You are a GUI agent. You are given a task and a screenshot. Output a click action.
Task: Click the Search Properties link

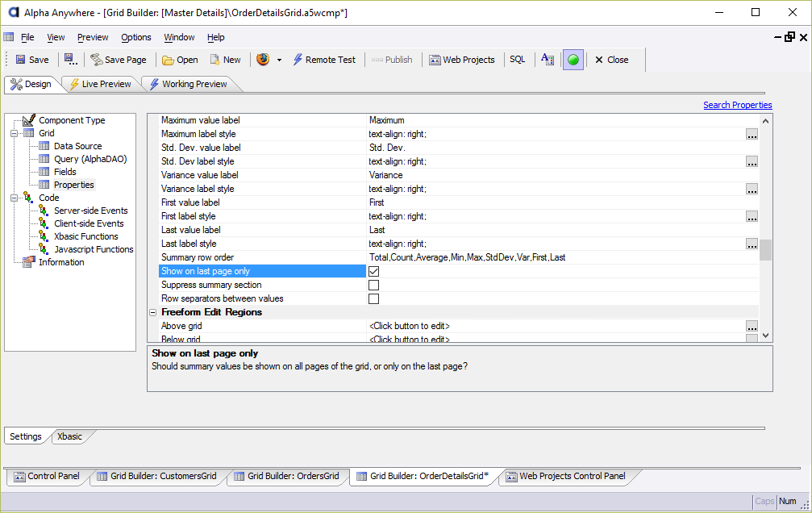tap(738, 105)
